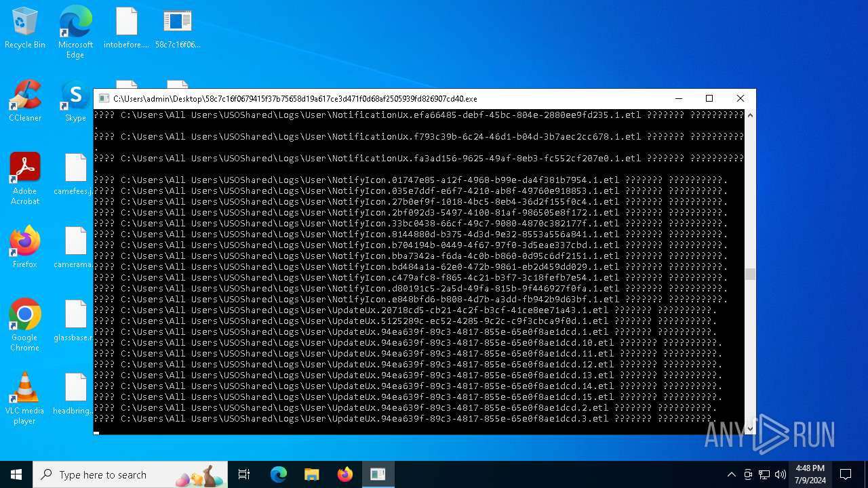This screenshot has width=868, height=488.
Task: Open the Notification Center icon
Action: (x=846, y=474)
